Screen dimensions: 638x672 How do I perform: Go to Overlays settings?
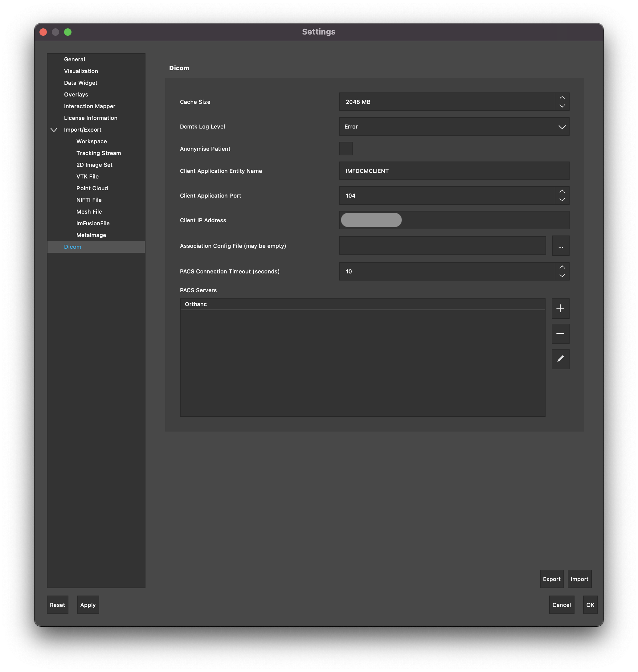76,95
